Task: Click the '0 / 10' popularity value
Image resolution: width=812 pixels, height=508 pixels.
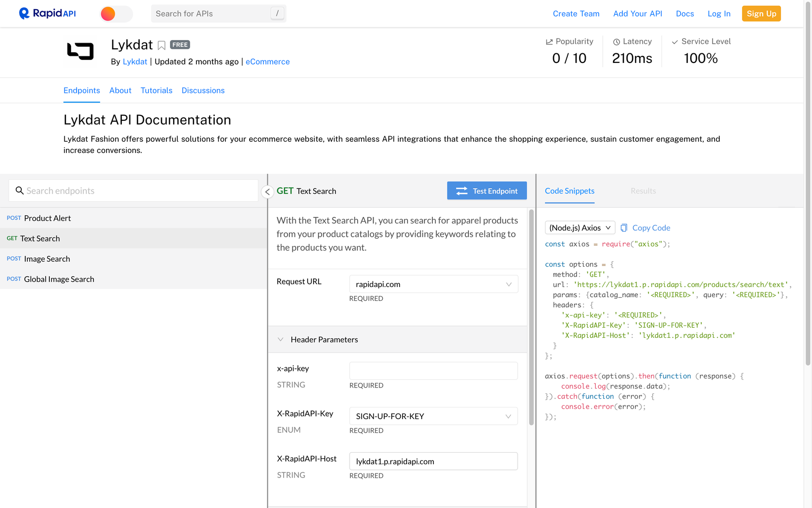Action: (x=569, y=58)
